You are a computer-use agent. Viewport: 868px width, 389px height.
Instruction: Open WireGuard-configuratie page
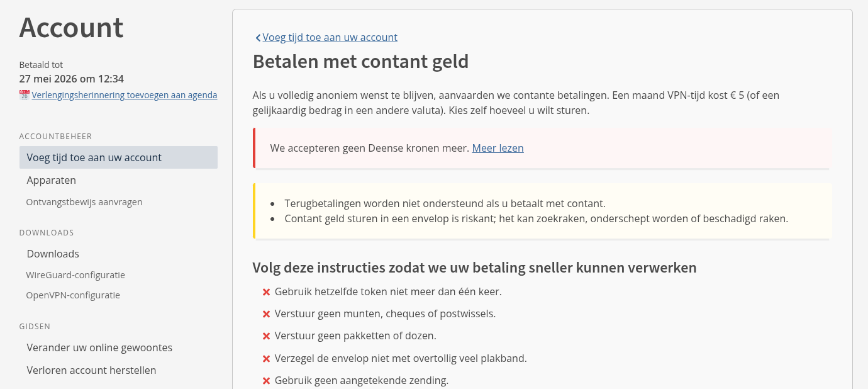tap(75, 275)
